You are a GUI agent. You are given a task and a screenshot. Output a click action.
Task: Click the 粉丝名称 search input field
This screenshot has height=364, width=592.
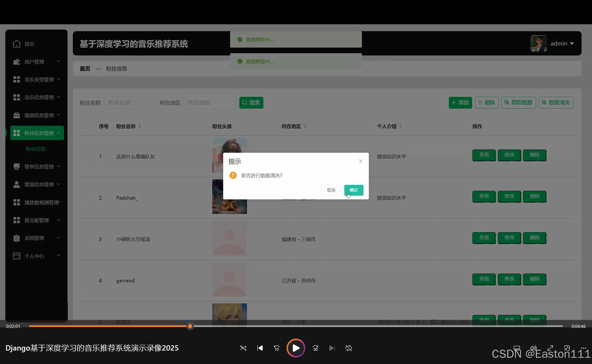(130, 103)
